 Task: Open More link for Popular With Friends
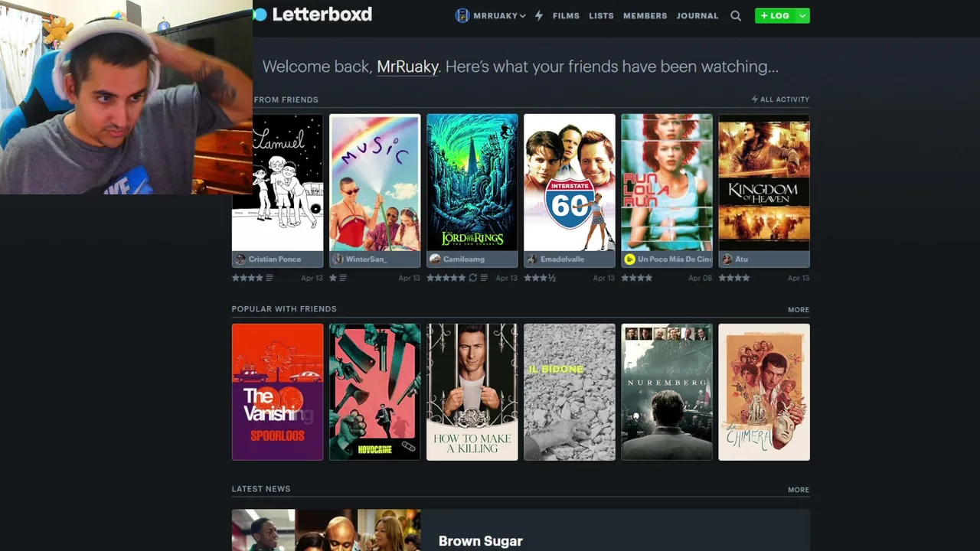click(799, 310)
